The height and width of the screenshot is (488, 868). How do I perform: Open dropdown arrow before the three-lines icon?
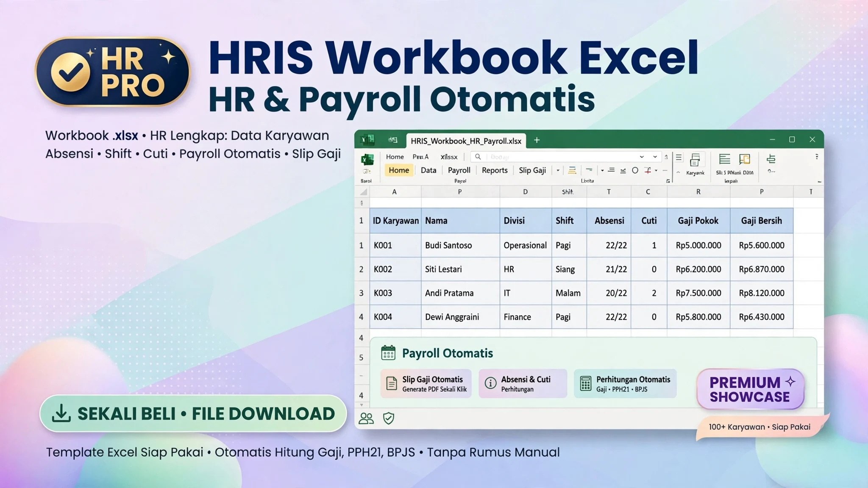pyautogui.click(x=602, y=171)
